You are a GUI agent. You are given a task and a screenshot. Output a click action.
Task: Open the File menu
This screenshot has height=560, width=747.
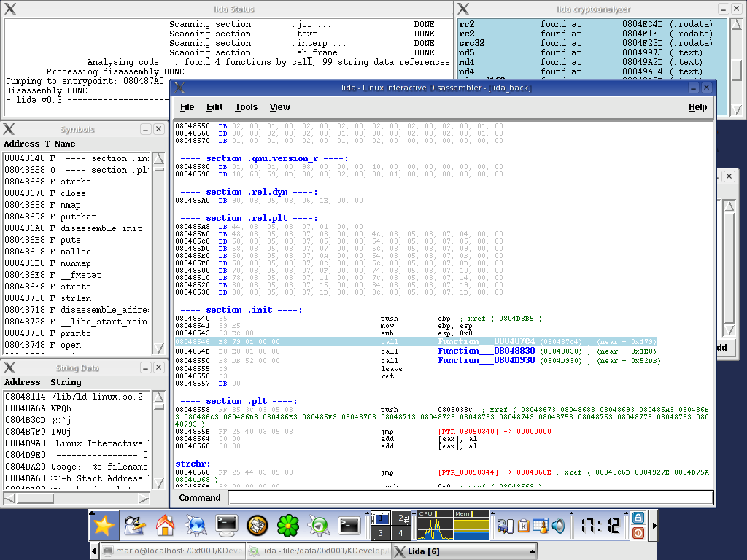(x=187, y=107)
